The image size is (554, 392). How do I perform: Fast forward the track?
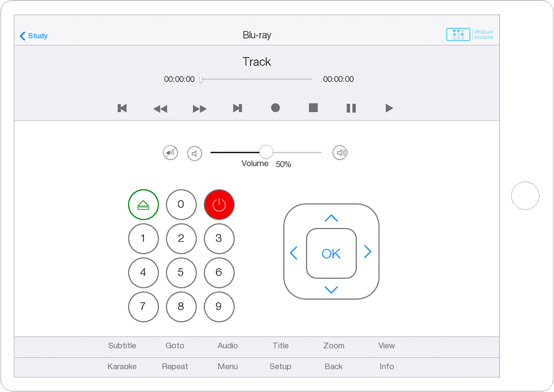pos(200,109)
